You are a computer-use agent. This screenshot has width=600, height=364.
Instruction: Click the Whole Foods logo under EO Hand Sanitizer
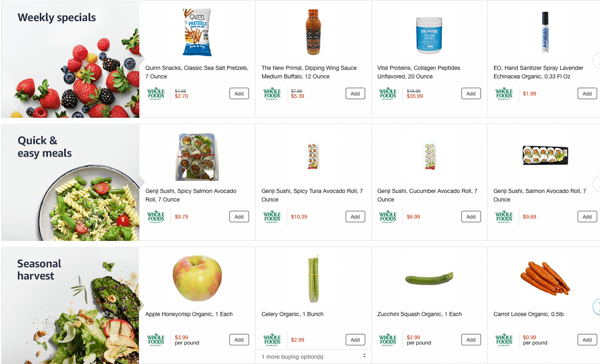tap(504, 94)
